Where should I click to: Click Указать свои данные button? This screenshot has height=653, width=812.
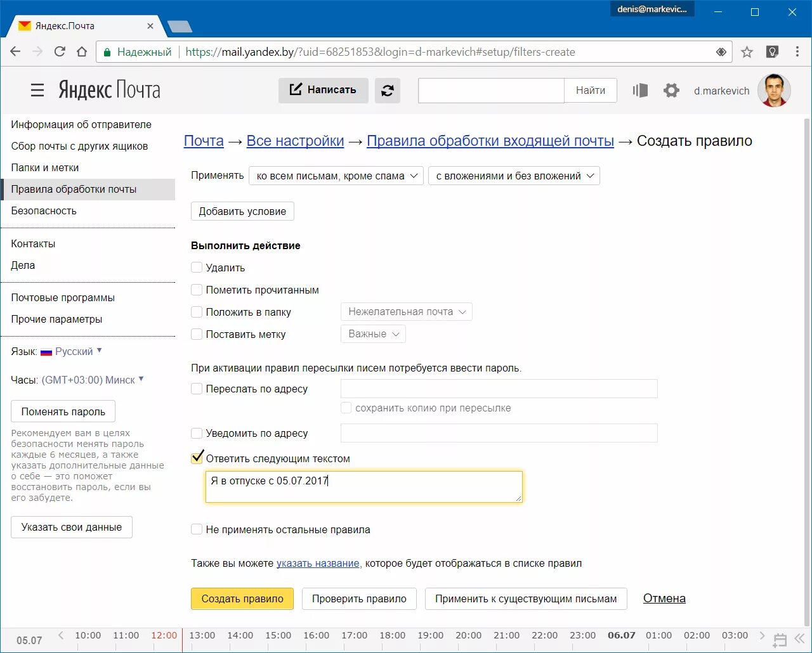72,527
